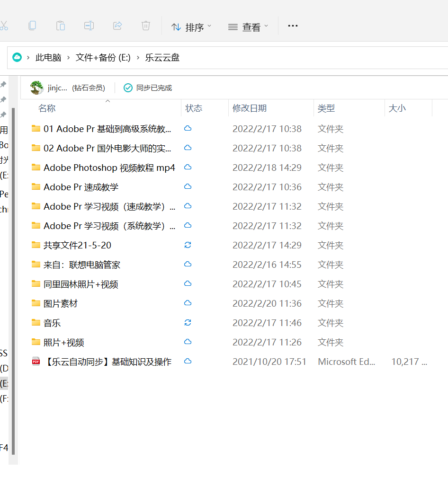Click date 2022/2/18 14:29
Screen dimensions: 448x477
pos(267,168)
